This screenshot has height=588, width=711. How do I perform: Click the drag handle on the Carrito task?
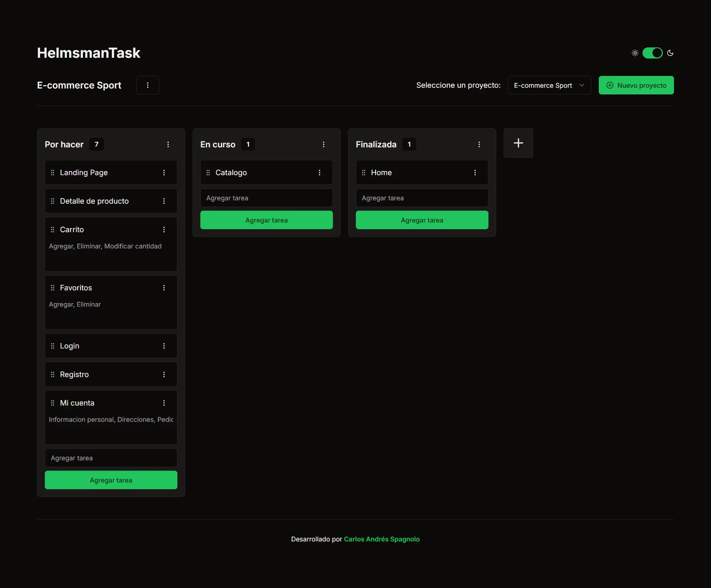click(x=53, y=230)
